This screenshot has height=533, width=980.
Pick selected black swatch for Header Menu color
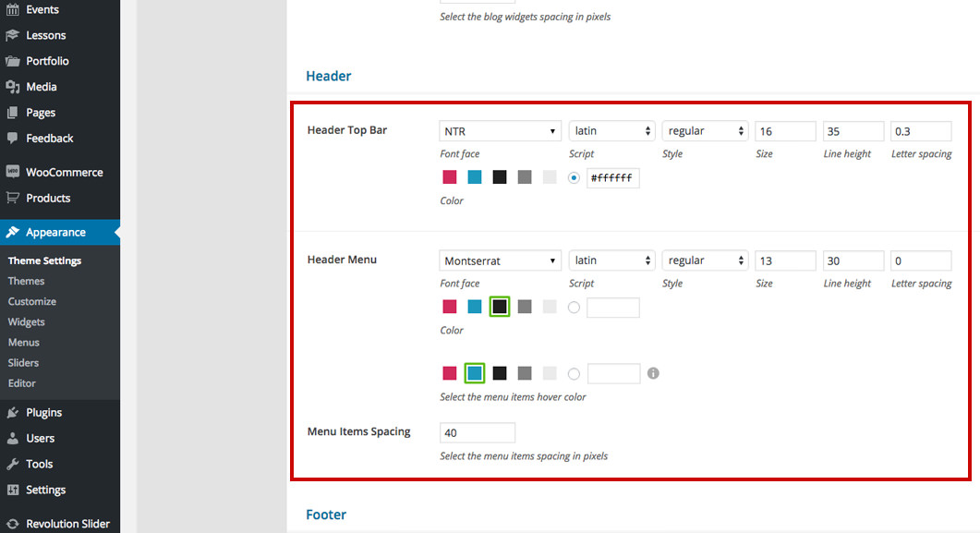tap(500, 306)
